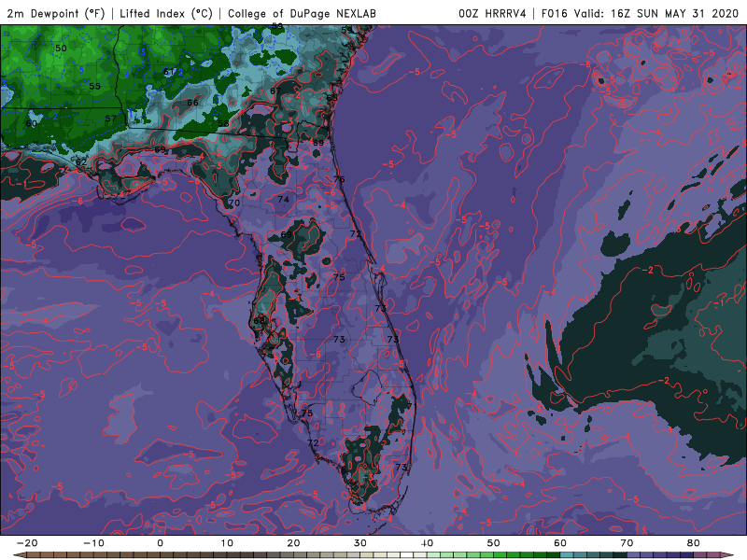This screenshot has width=747, height=560.
Task: Click the 0 label on the color scale
Action: point(160,543)
